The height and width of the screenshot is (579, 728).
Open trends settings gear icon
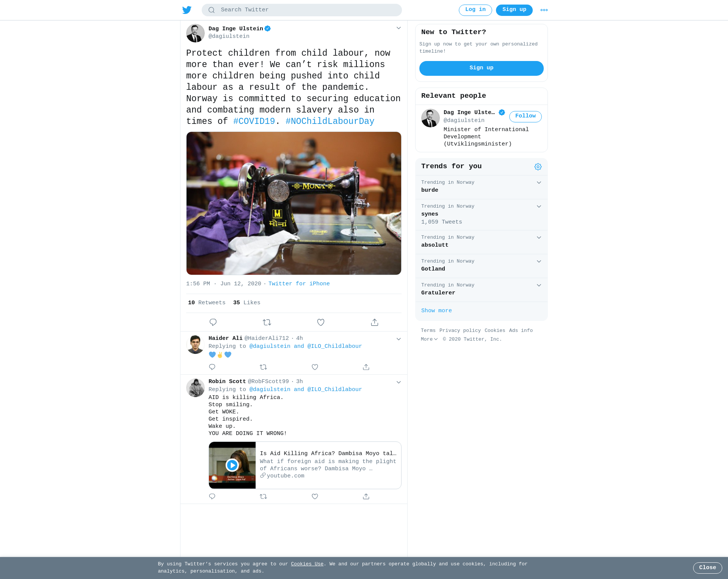pos(538,167)
